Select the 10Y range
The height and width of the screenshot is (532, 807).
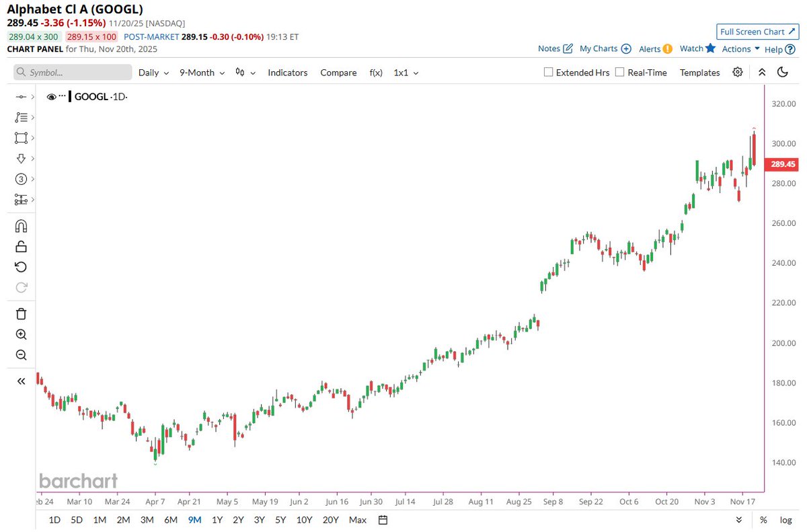304,519
